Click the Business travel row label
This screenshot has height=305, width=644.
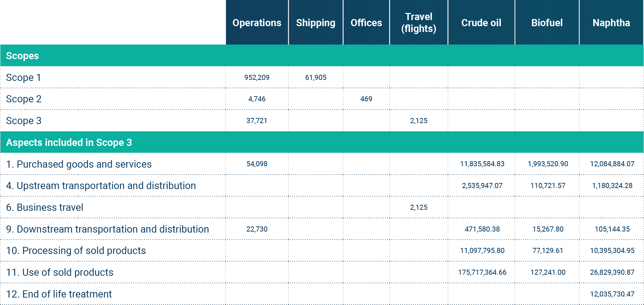pos(45,207)
